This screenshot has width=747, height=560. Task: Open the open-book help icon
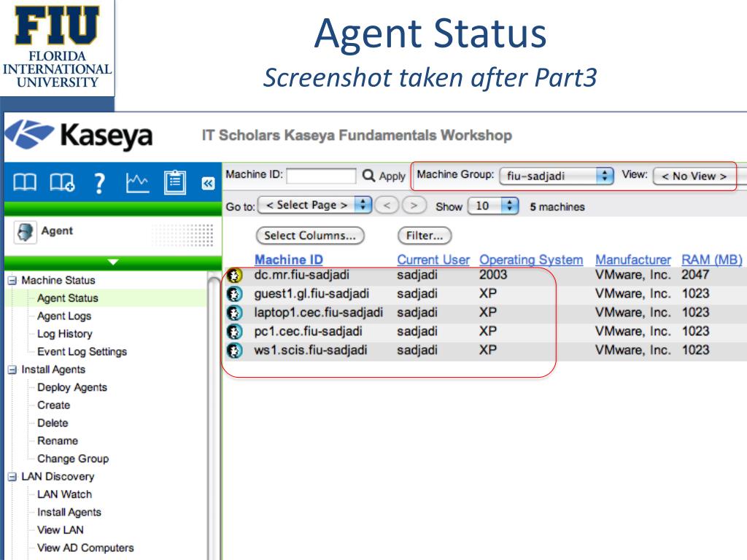click(24, 183)
